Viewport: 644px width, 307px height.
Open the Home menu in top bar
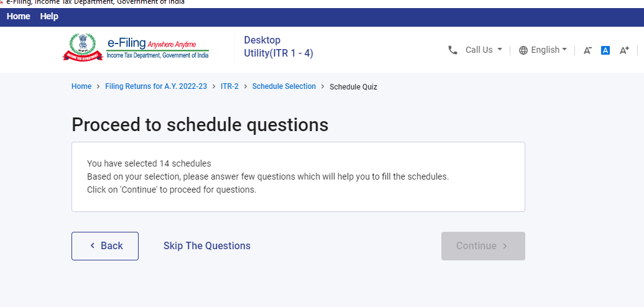pos(18,17)
